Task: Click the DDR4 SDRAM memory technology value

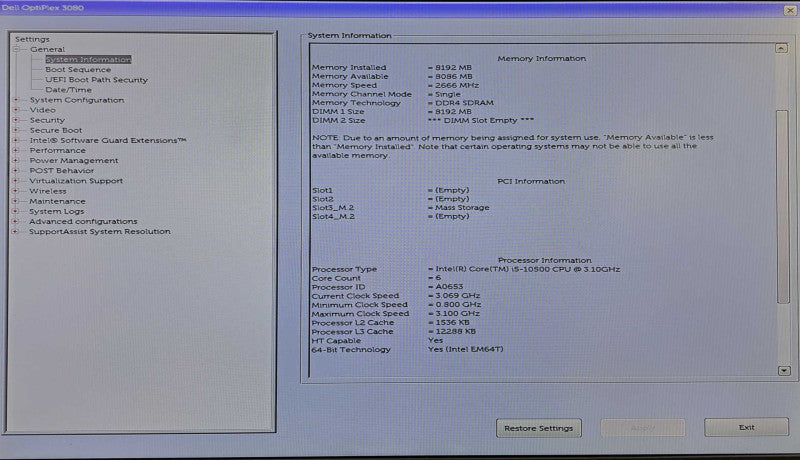Action: [x=464, y=103]
